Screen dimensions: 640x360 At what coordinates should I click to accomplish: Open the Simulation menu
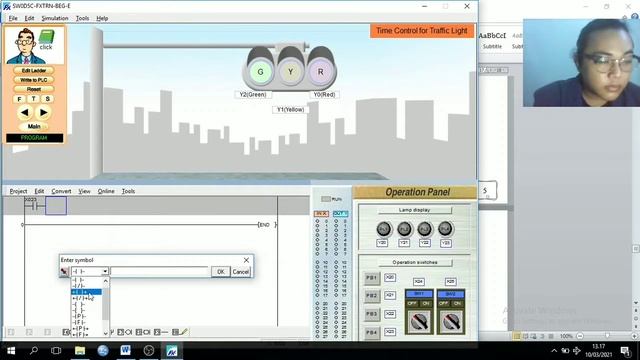(55, 18)
